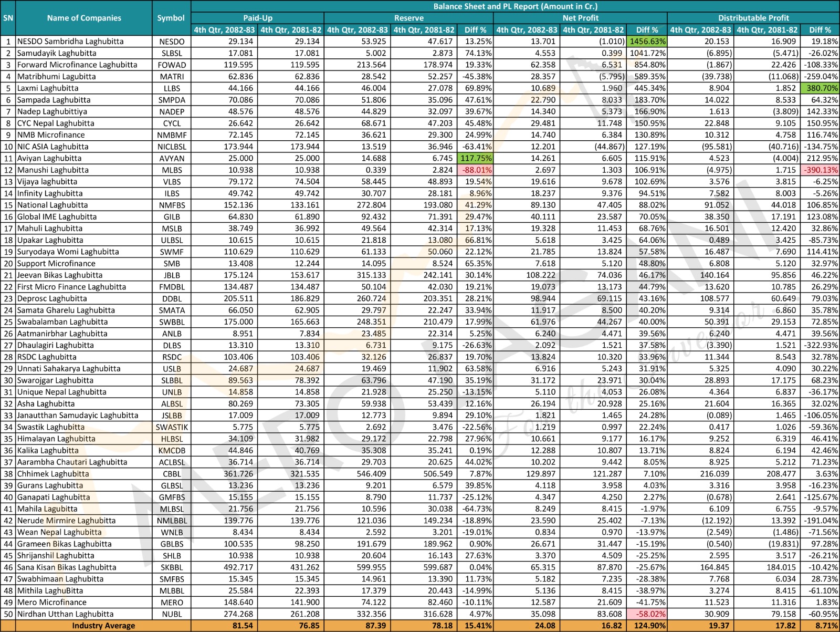Screen dimensions: 840x632
Task: Click the 'SMB' symbol cell
Action: 172,263
